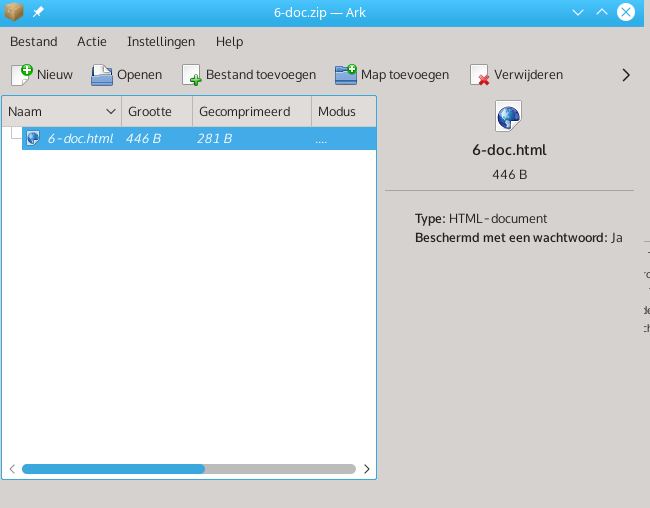
Task: Click the HTML file icon in 6-doc.html row
Action: click(33, 138)
